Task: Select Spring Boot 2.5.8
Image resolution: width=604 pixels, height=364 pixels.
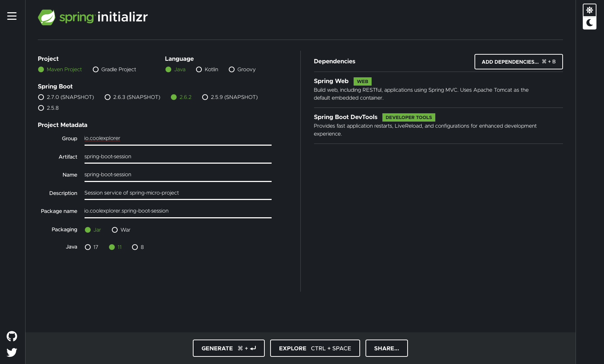Action: 49,108
